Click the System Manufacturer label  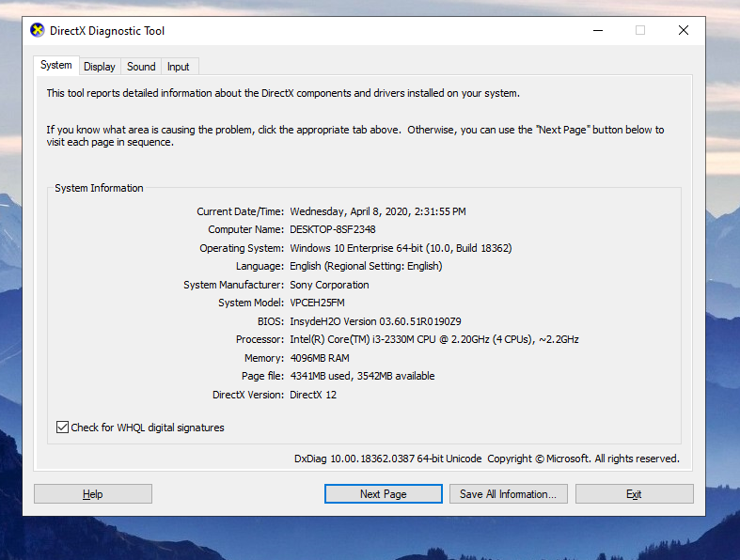pos(233,285)
